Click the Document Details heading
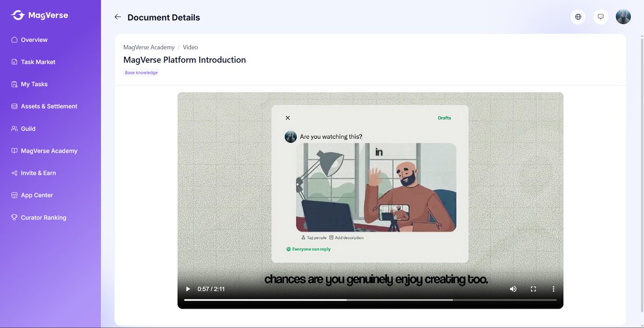The width and height of the screenshot is (644, 328). [x=164, y=18]
